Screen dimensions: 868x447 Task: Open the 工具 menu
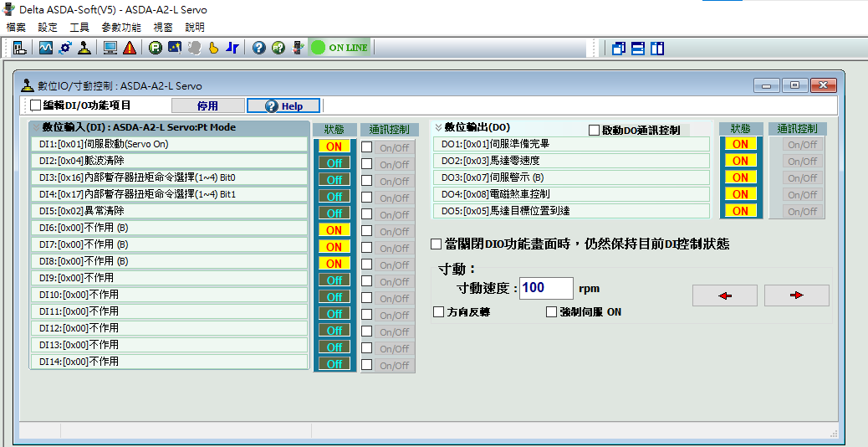(x=79, y=28)
